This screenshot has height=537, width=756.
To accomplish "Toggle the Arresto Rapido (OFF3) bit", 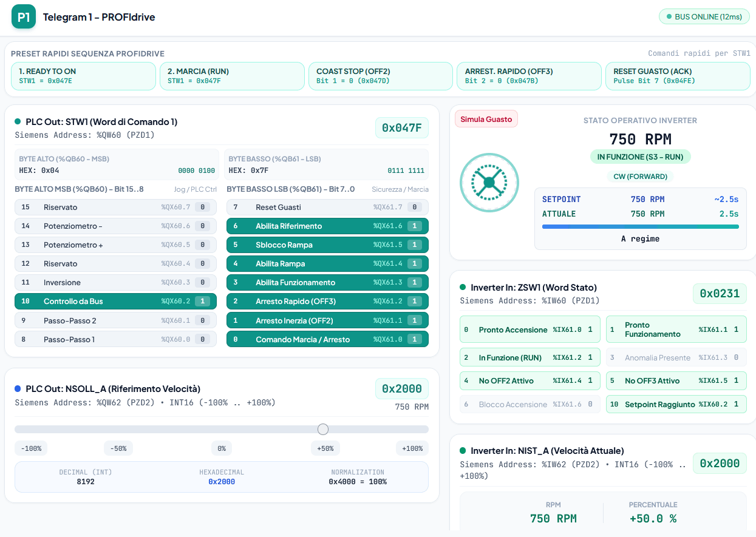I will pyautogui.click(x=327, y=302).
